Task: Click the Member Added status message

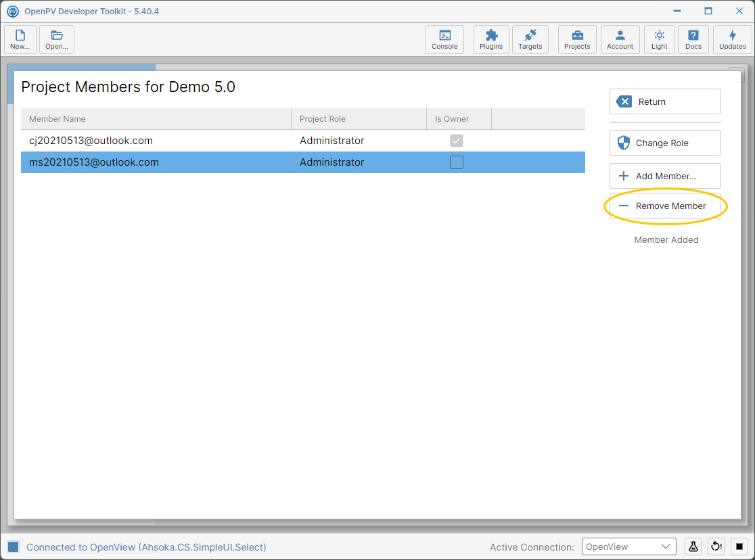Action: [666, 240]
